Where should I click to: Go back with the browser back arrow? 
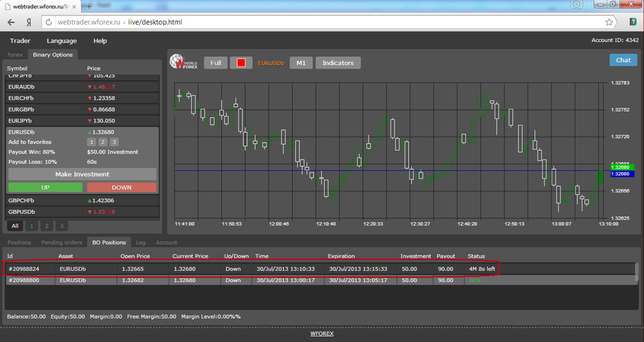(x=11, y=22)
